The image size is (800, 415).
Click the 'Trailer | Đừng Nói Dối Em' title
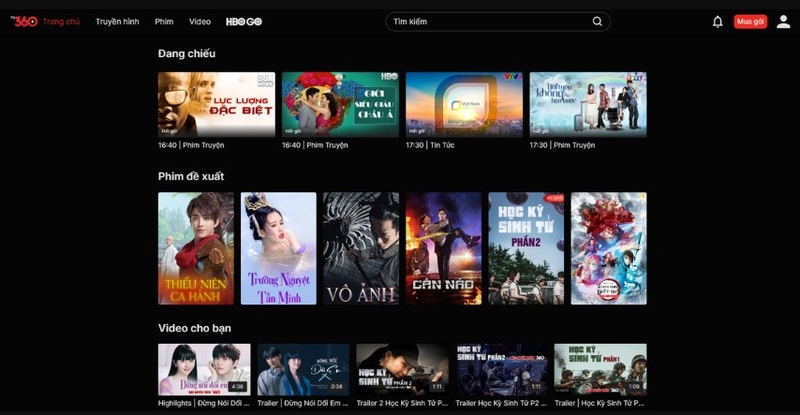(x=303, y=403)
